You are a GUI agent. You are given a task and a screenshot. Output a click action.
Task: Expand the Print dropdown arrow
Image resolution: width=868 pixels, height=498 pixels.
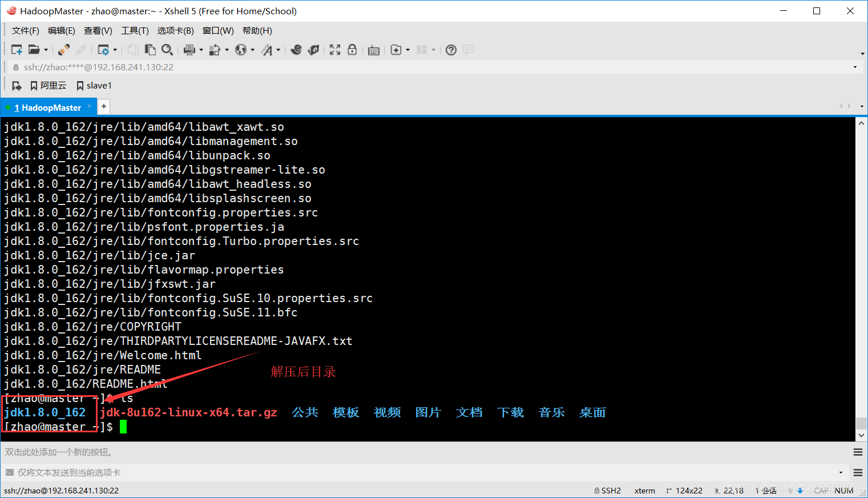point(201,50)
